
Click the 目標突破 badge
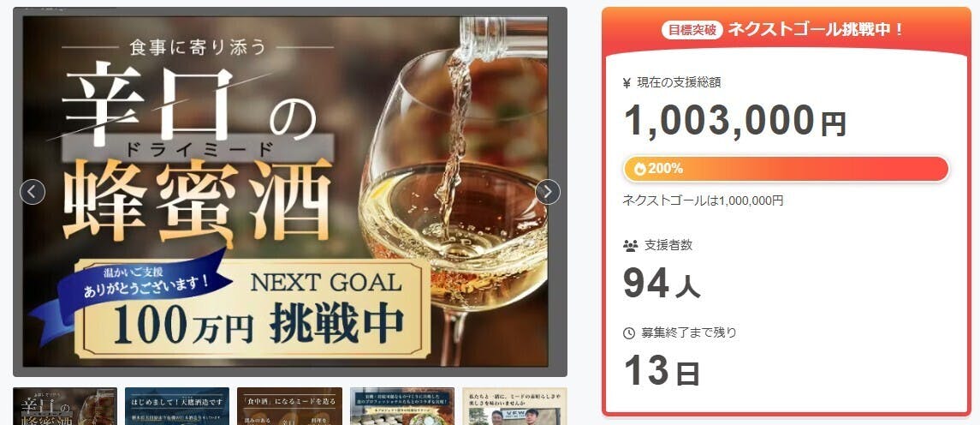click(692, 29)
